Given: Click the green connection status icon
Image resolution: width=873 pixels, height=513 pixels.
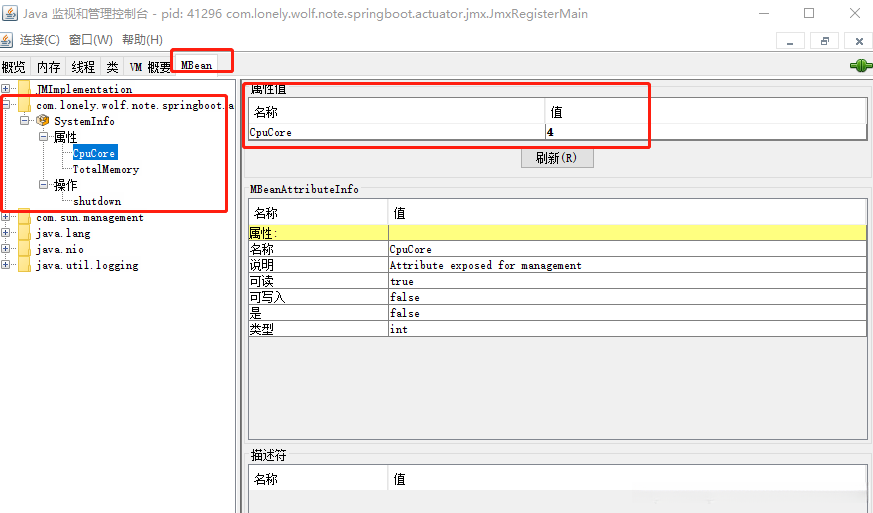Looking at the screenshot, I should (x=861, y=66).
